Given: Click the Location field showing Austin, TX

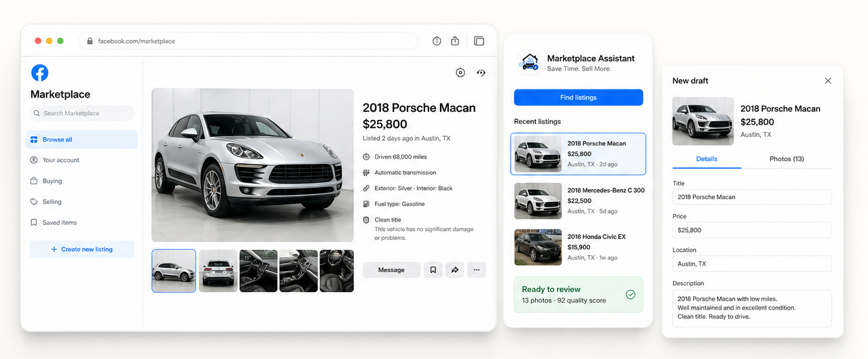Looking at the screenshot, I should (752, 263).
